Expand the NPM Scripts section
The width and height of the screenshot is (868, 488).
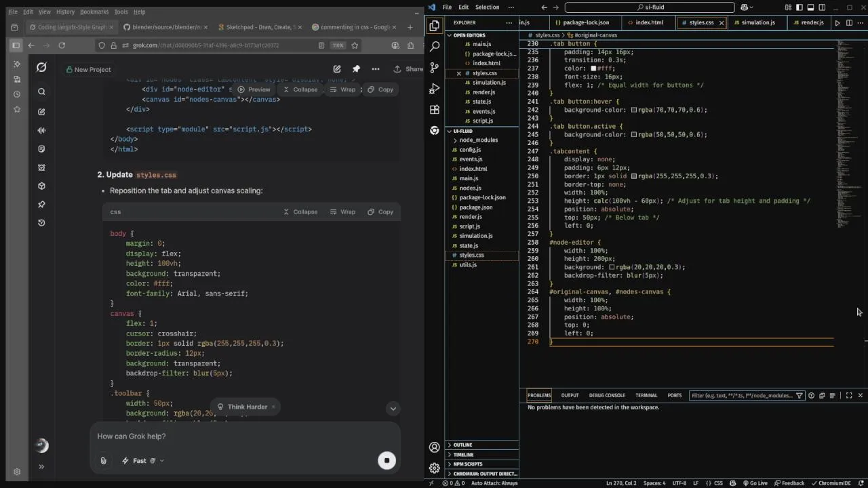point(481,464)
